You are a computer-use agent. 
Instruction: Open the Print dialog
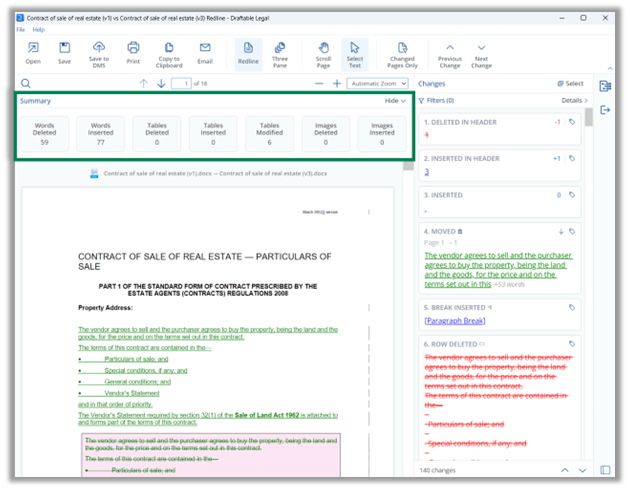(133, 54)
